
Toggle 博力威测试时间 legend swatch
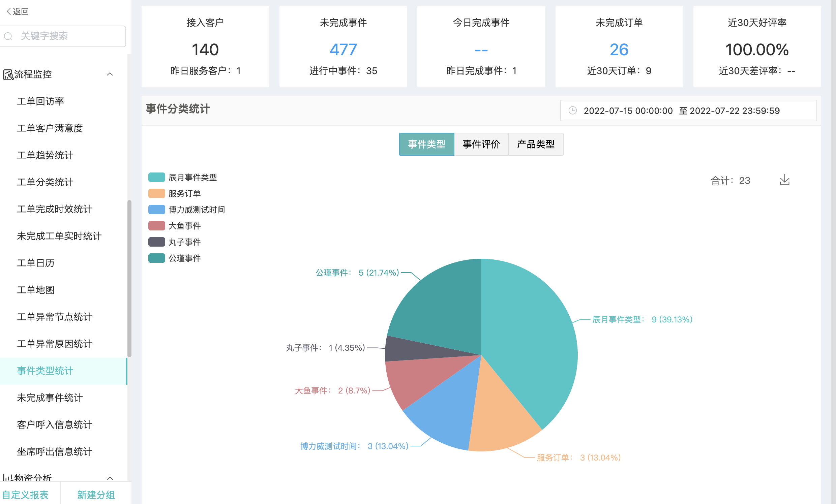coord(156,210)
